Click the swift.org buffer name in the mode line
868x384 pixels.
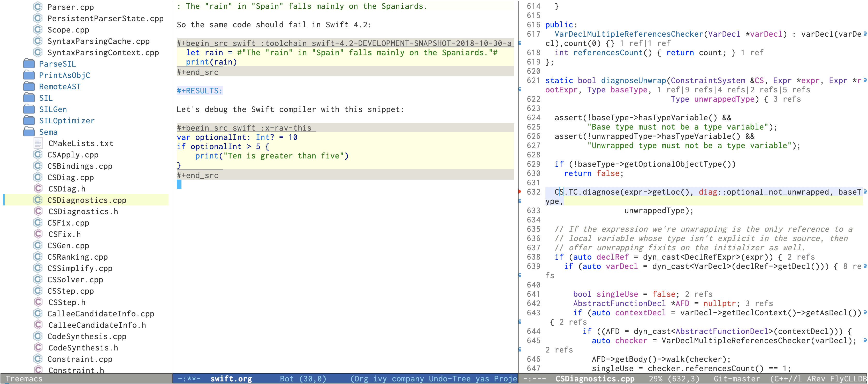(231, 379)
